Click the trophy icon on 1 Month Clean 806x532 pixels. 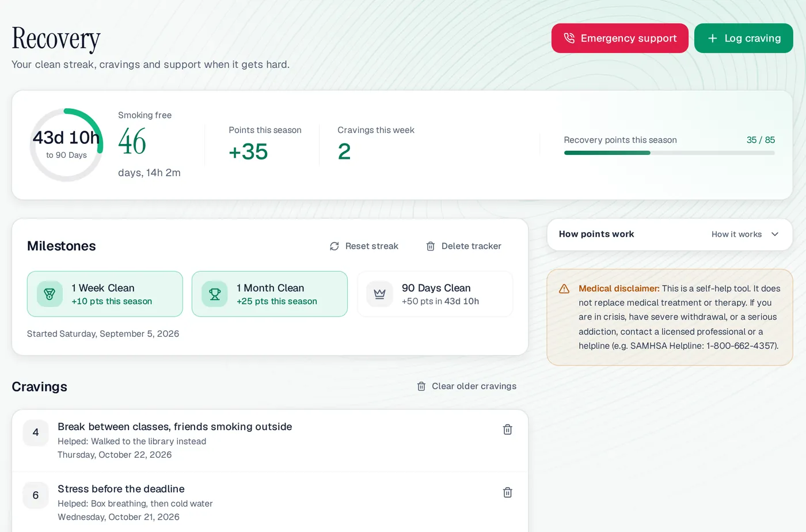pos(215,294)
